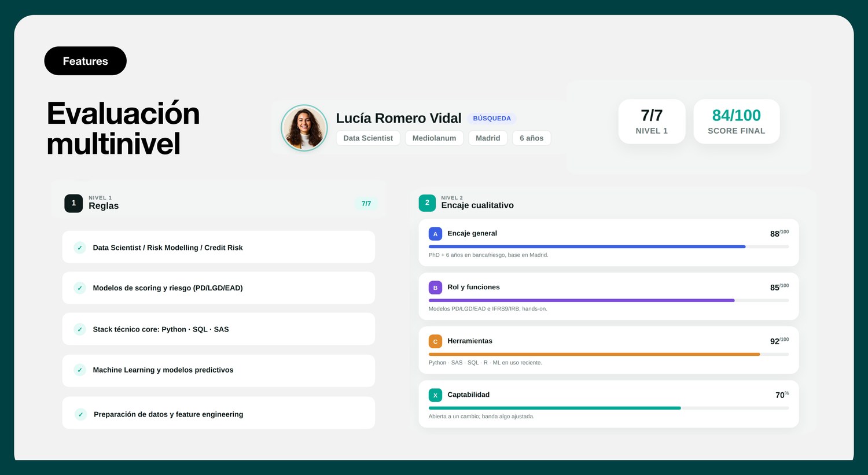Click the Encaje general blue progress bar
Viewport: 868px width, 475px height.
click(587, 247)
